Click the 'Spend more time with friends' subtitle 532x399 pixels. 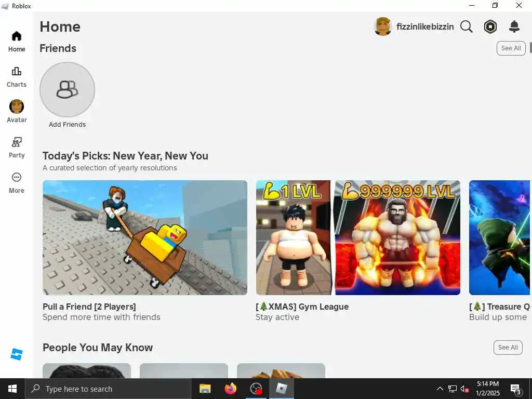click(101, 317)
